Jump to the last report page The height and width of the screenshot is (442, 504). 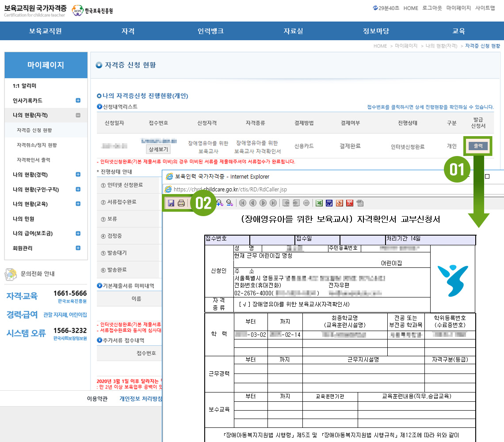tap(273, 203)
